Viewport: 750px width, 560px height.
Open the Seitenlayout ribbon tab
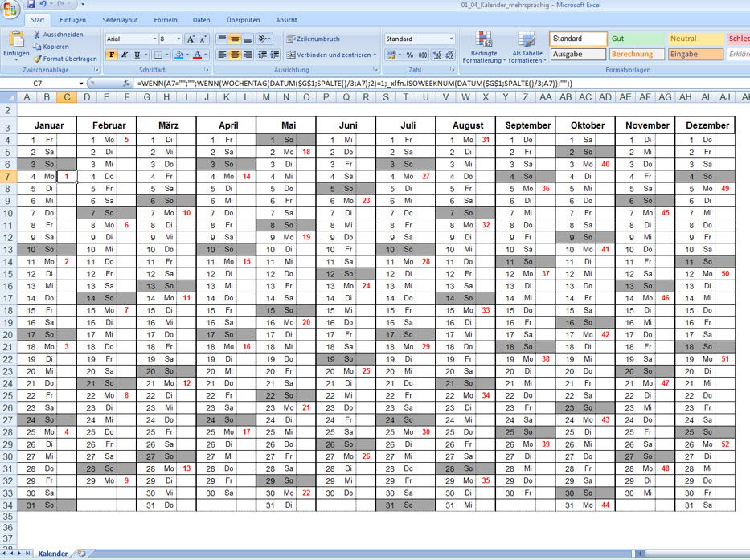[x=120, y=20]
